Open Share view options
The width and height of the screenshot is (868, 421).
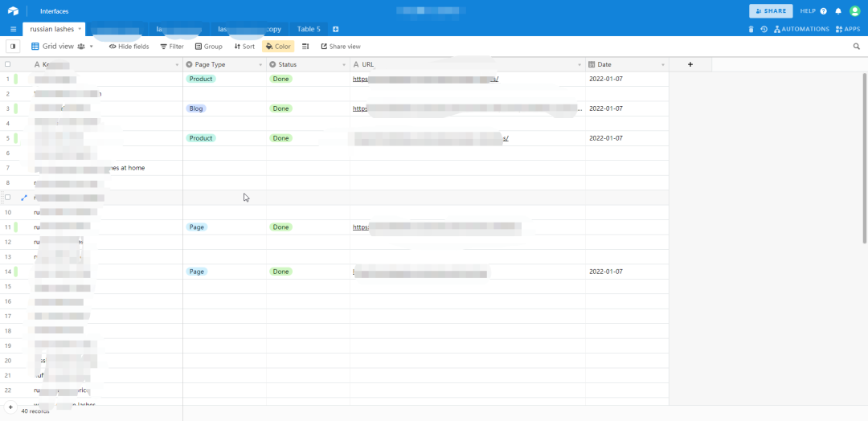pyautogui.click(x=341, y=47)
